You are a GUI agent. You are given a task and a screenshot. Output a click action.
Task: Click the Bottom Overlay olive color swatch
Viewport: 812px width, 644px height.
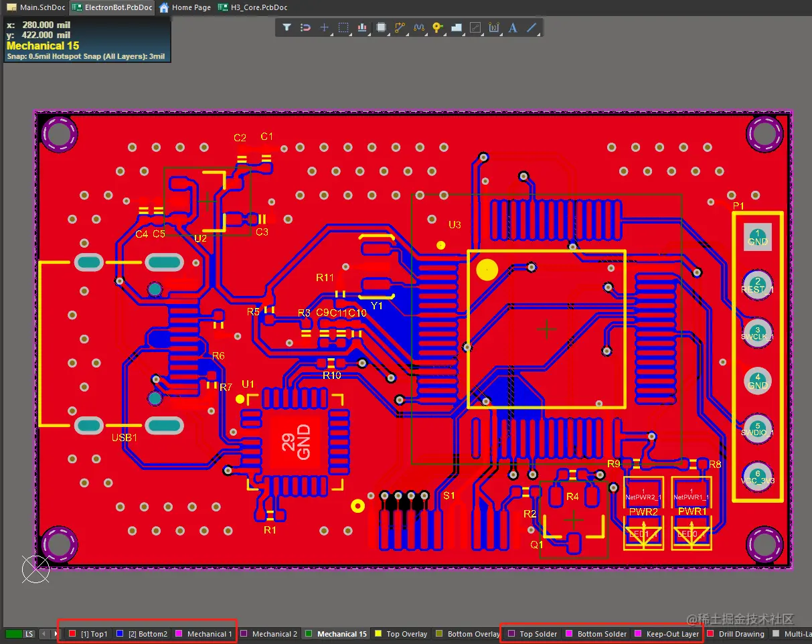click(x=439, y=633)
